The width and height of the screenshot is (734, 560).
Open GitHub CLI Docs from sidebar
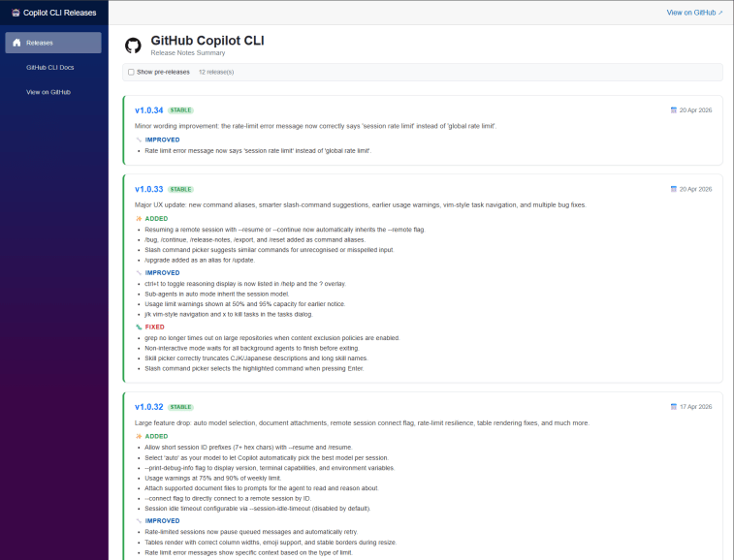click(50, 68)
